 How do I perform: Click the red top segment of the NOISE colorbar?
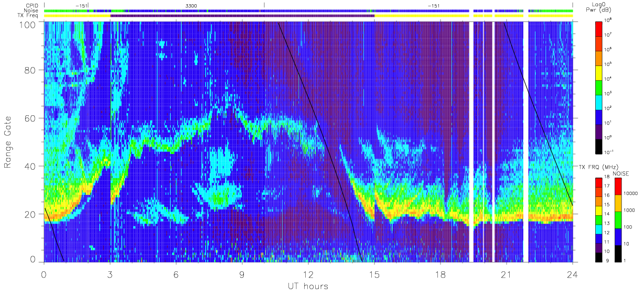pyautogui.click(x=618, y=186)
